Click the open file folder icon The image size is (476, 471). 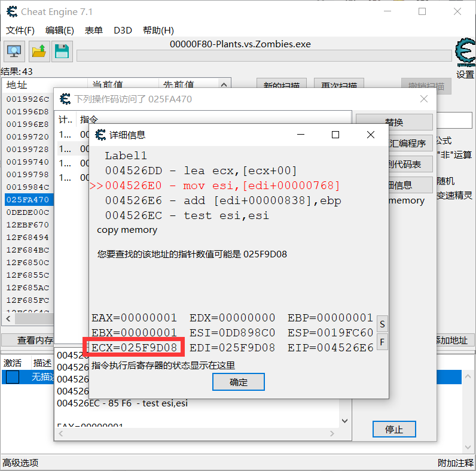tap(39, 51)
